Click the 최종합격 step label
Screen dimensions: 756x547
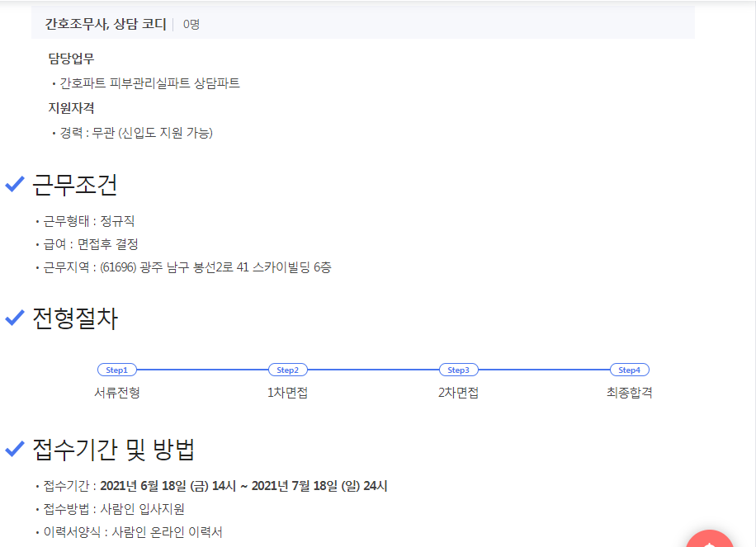coord(630,393)
